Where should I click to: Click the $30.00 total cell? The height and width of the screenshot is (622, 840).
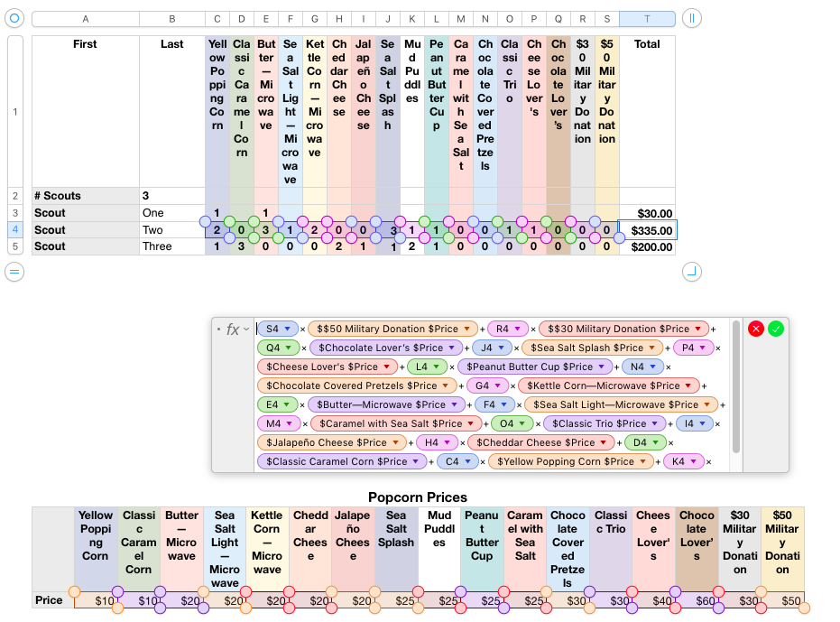point(647,213)
